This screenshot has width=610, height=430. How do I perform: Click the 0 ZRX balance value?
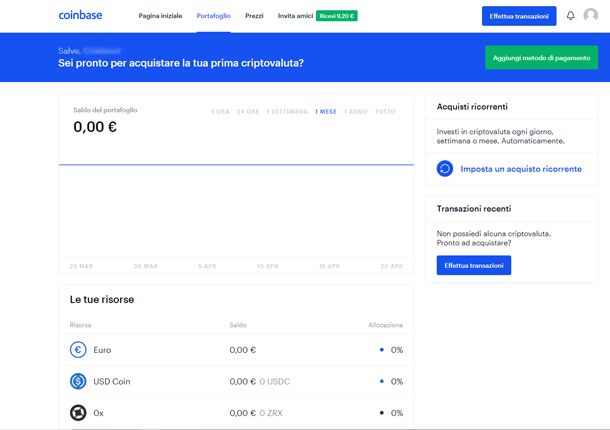pyautogui.click(x=271, y=413)
